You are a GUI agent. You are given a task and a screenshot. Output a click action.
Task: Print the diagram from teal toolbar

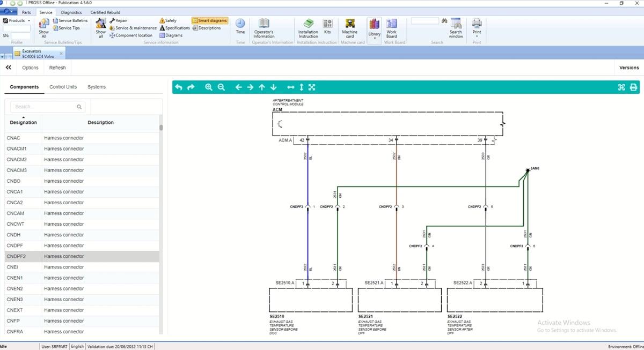tap(633, 87)
